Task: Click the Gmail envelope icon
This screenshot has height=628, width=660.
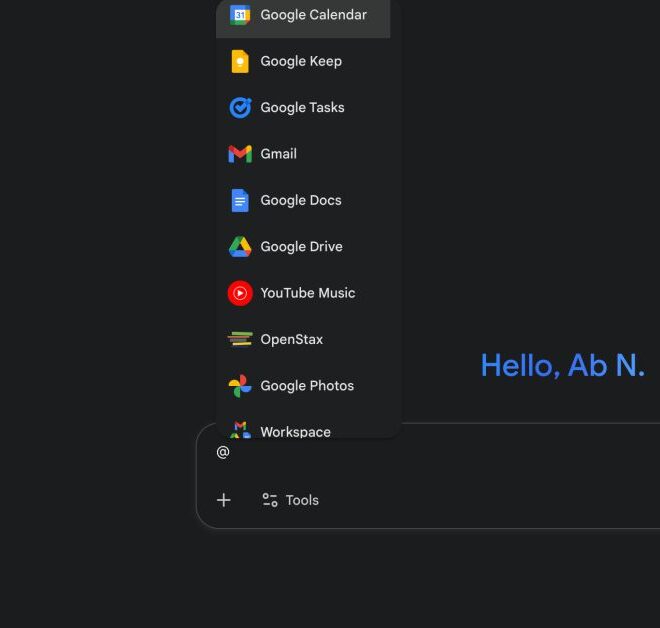Action: [x=240, y=154]
